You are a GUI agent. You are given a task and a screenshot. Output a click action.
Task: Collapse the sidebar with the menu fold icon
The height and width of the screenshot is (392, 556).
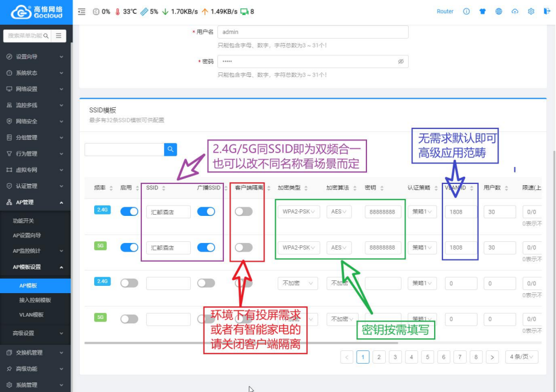[81, 11]
